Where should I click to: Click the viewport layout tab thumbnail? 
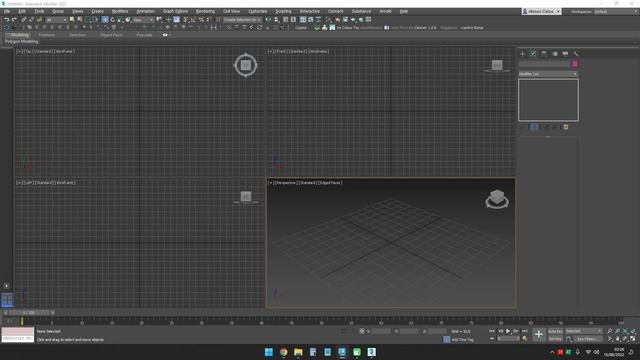(x=7, y=300)
